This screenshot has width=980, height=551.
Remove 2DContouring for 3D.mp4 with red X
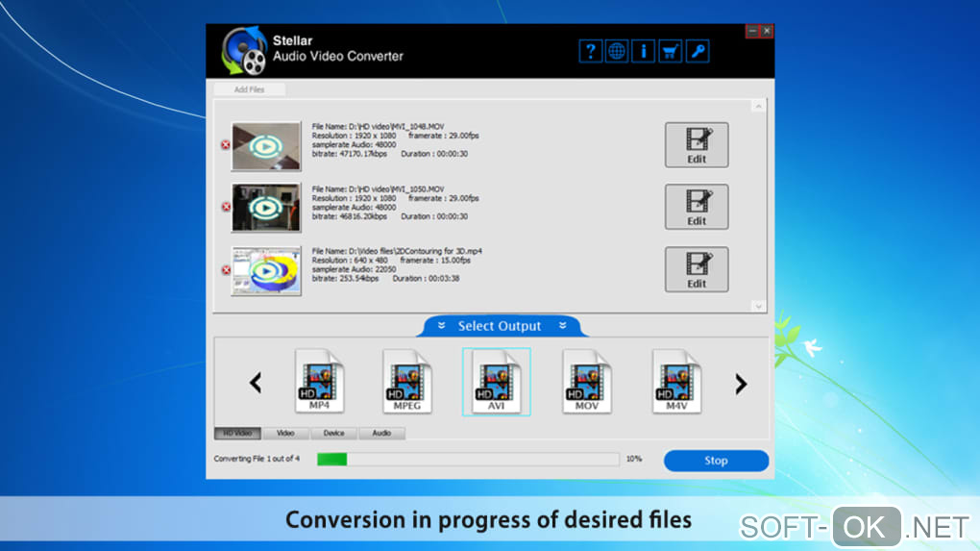(x=226, y=270)
